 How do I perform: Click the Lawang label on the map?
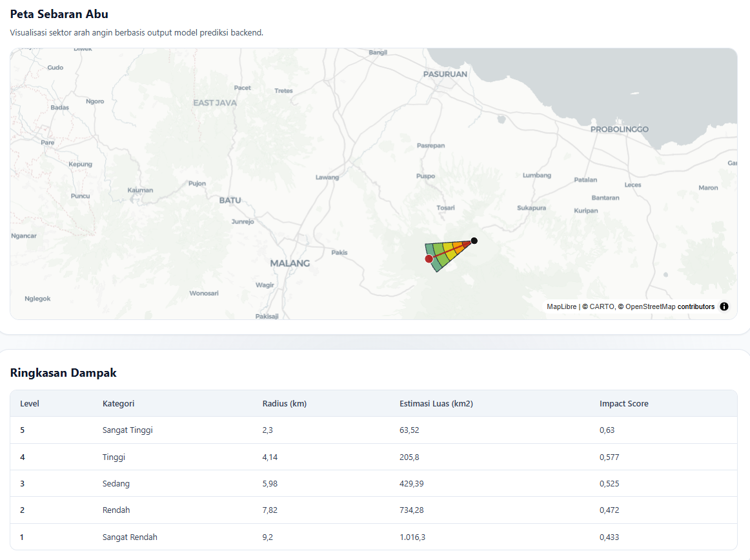pos(327,177)
